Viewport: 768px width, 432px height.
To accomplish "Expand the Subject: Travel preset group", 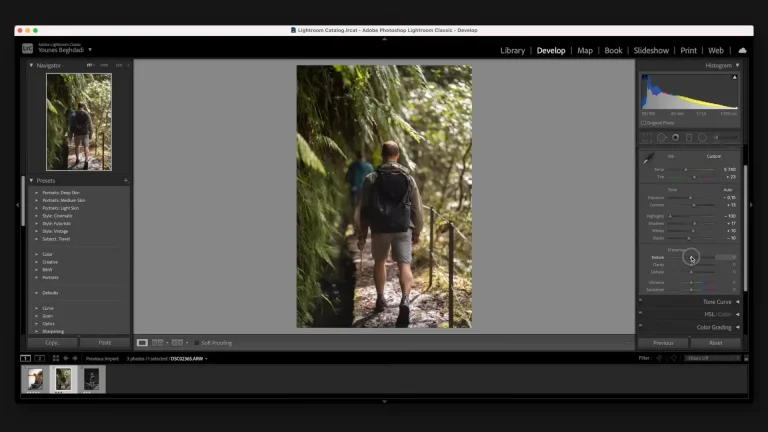I will pyautogui.click(x=36, y=239).
